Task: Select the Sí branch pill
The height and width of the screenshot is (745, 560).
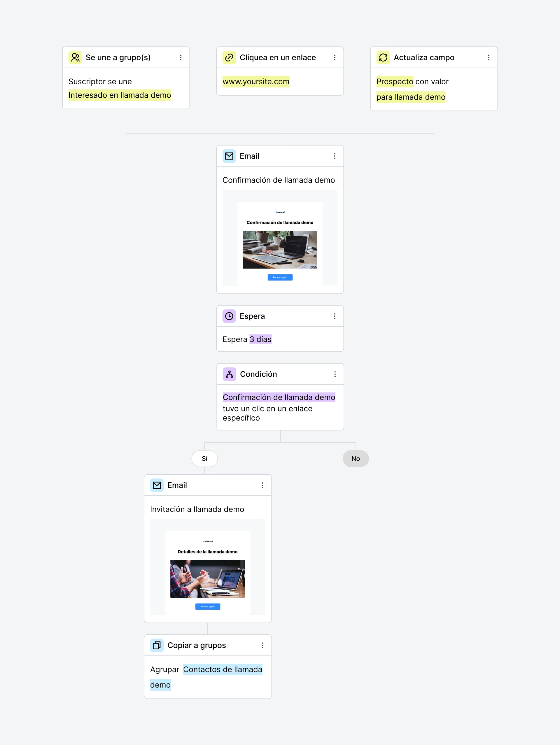Action: [204, 458]
